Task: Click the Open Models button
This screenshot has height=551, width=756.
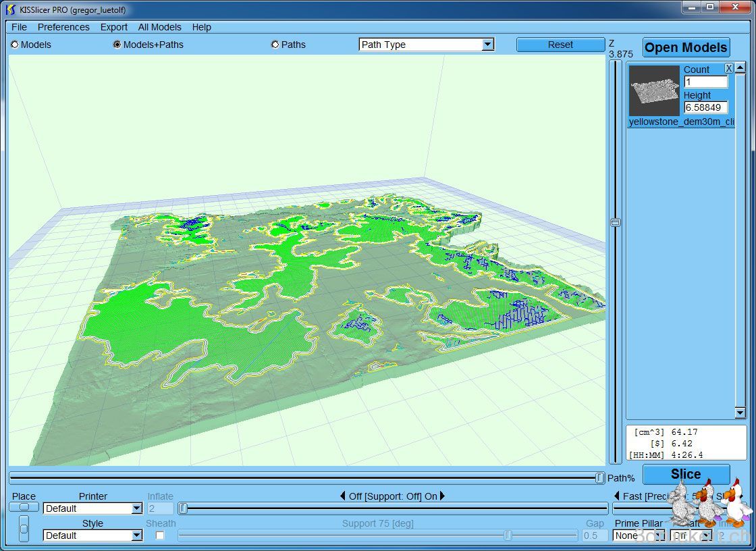Action: click(686, 47)
